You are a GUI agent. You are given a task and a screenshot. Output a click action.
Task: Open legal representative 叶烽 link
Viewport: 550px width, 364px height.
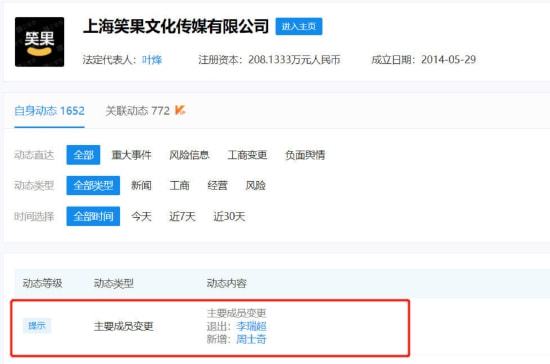(152, 60)
